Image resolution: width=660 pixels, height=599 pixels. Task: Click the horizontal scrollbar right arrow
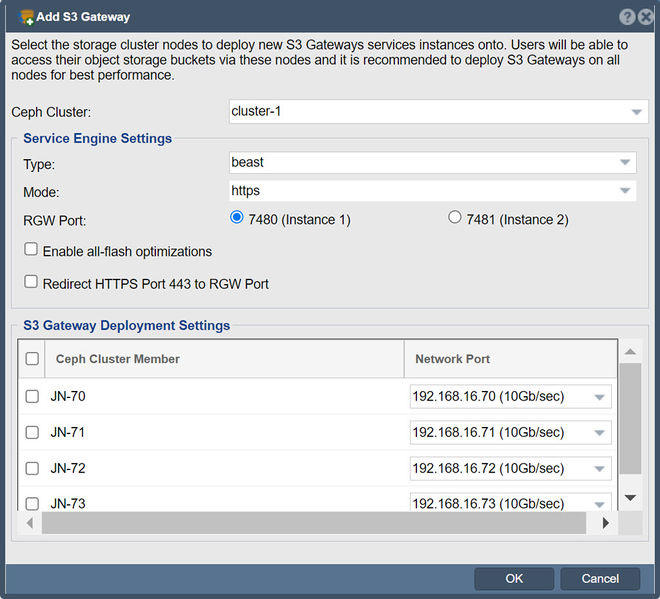tap(606, 523)
